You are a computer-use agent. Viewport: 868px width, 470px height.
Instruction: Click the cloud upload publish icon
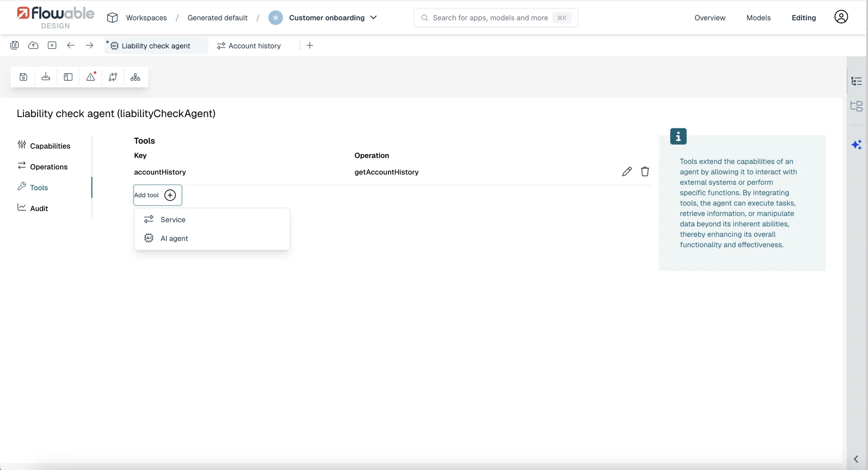coord(33,45)
